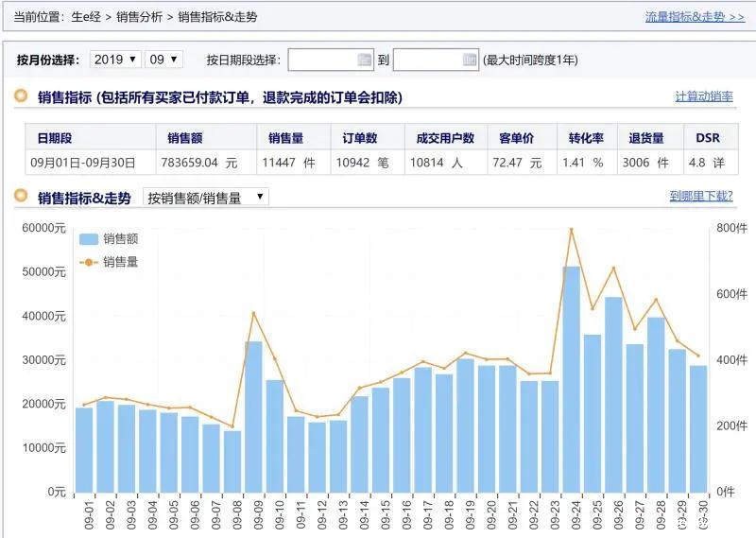Click orange circle icon beside 销售指标&走势 heading
Screen dimensions: 756x538
[21, 197]
